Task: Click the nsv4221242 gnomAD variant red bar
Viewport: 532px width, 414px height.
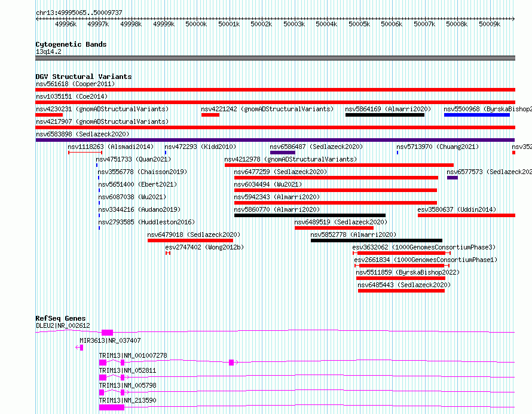Action: [210, 115]
